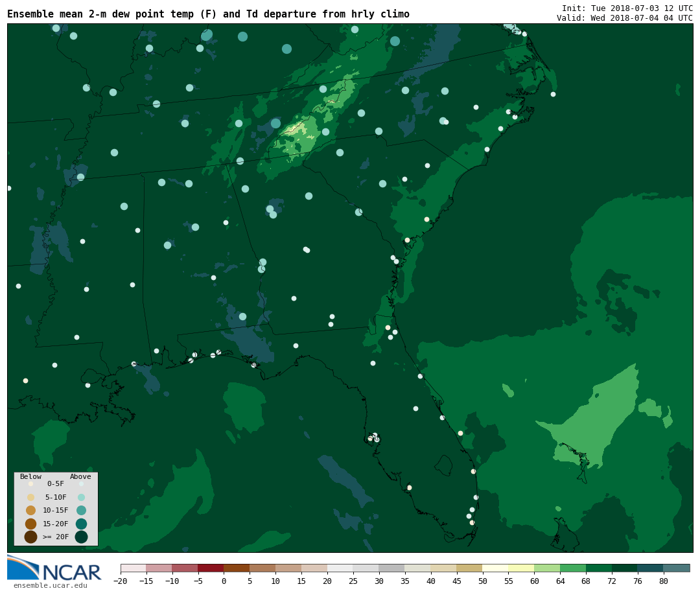This screenshot has height=593, width=700.
Task: Click the '>= 20F' legend label
Action: click(55, 537)
